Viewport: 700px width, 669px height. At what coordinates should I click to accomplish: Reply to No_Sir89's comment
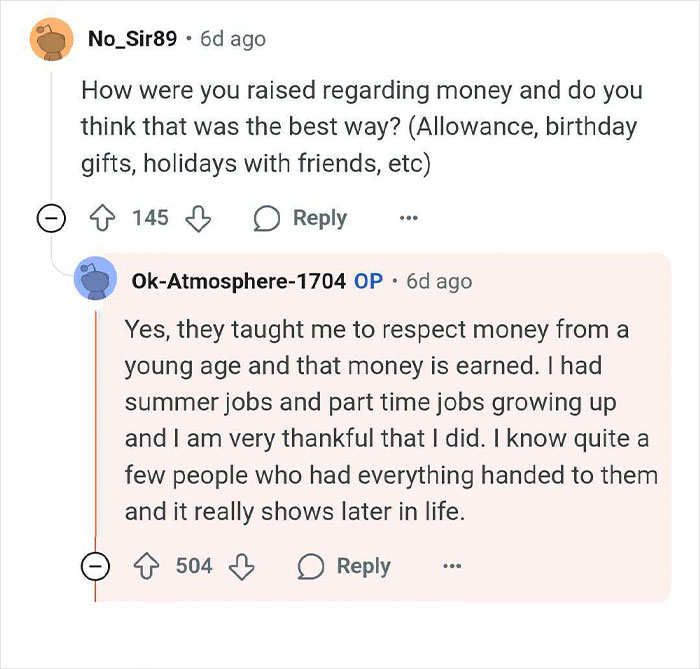point(301,218)
